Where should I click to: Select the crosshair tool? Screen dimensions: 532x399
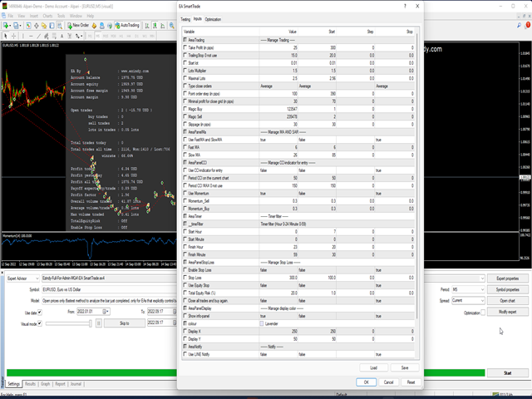pos(13,36)
